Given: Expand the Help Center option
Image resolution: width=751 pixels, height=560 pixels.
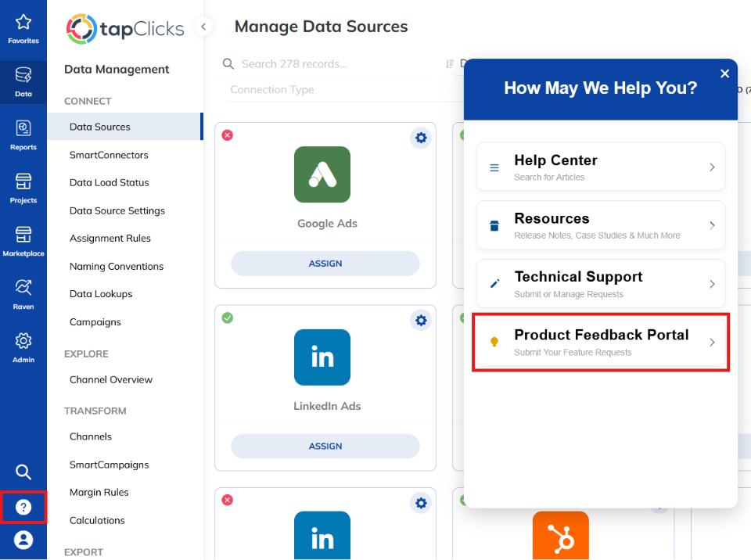Looking at the screenshot, I should coord(600,167).
